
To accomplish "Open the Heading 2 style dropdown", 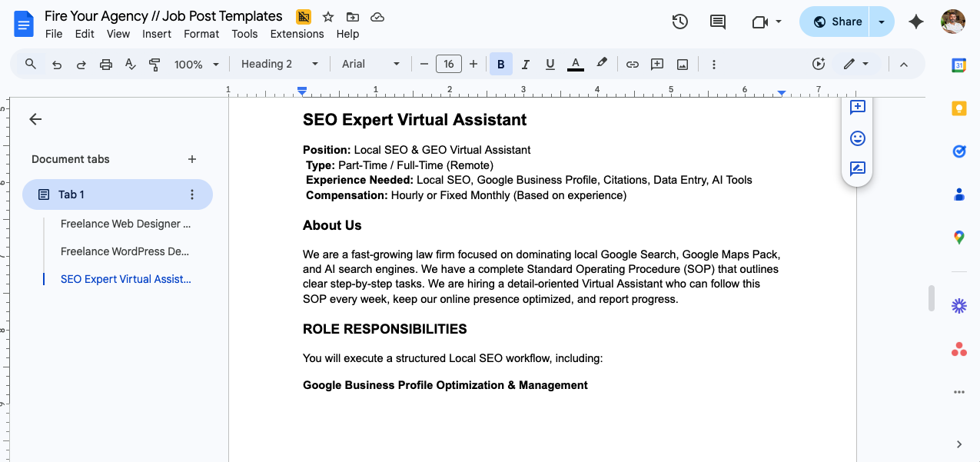I will (x=279, y=65).
